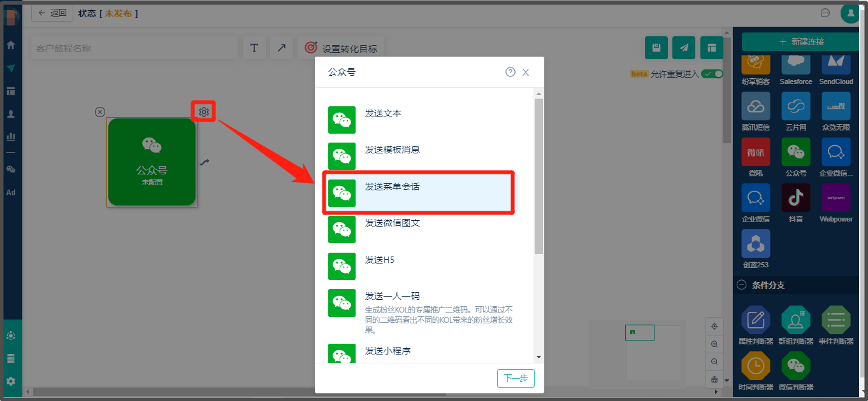Click the 下一步 next button
The height and width of the screenshot is (401, 868).
click(x=516, y=378)
